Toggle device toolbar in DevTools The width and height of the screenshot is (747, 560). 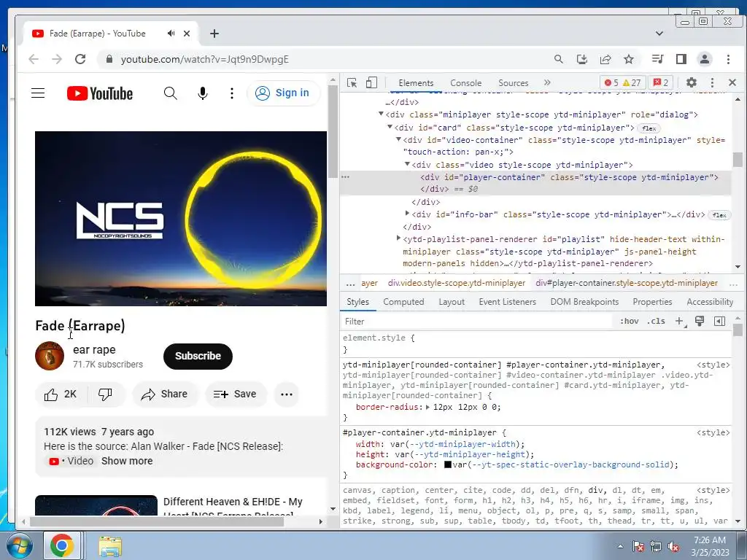click(x=371, y=83)
